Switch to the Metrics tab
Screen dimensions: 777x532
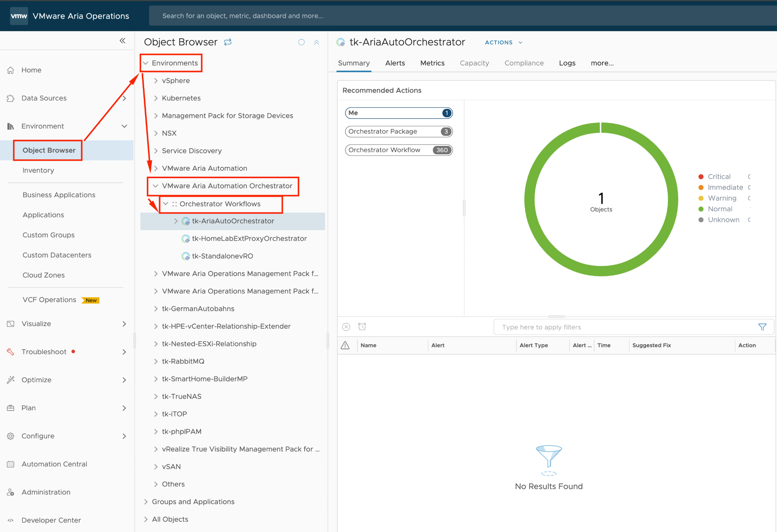click(x=432, y=63)
